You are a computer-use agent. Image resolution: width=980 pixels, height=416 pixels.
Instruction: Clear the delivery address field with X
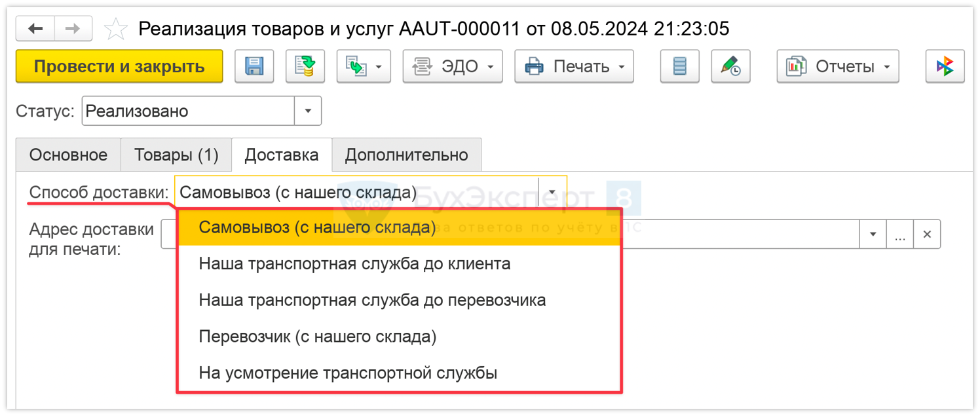[x=927, y=235]
